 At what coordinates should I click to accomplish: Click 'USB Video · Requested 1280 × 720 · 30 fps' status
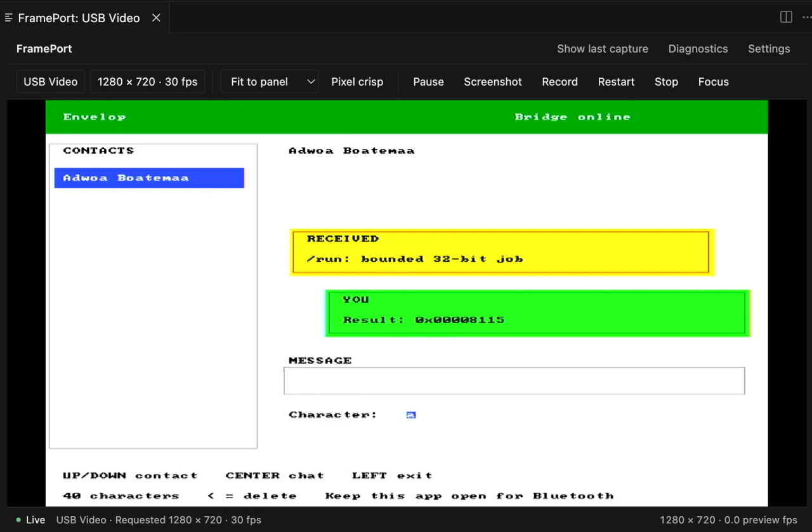tap(159, 520)
